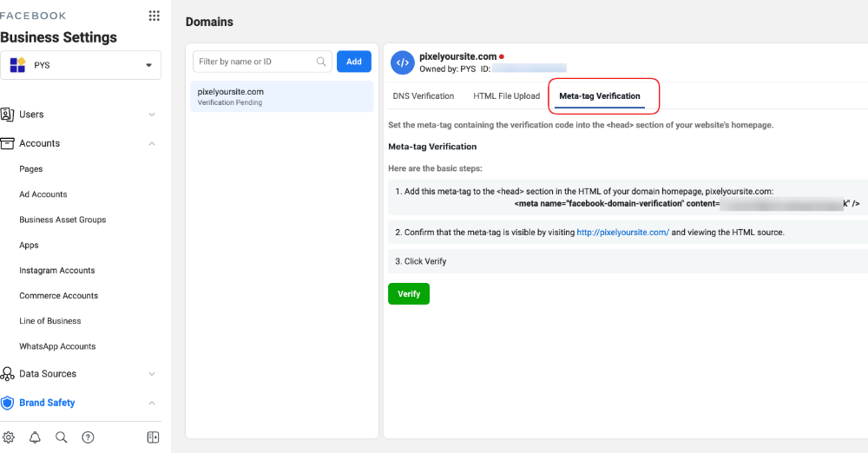Click the Brand Safety menu label
This screenshot has height=453, width=868.
pyautogui.click(x=47, y=403)
